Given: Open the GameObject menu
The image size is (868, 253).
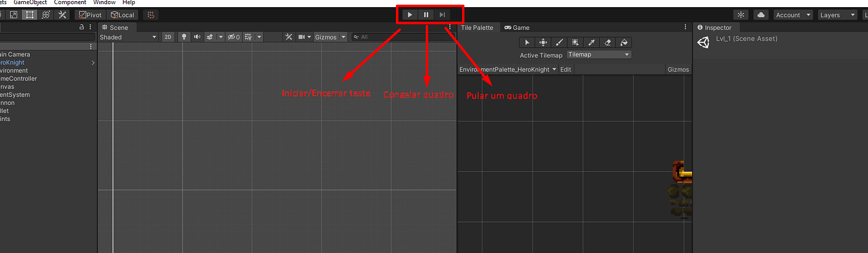Looking at the screenshot, I should 30,2.
